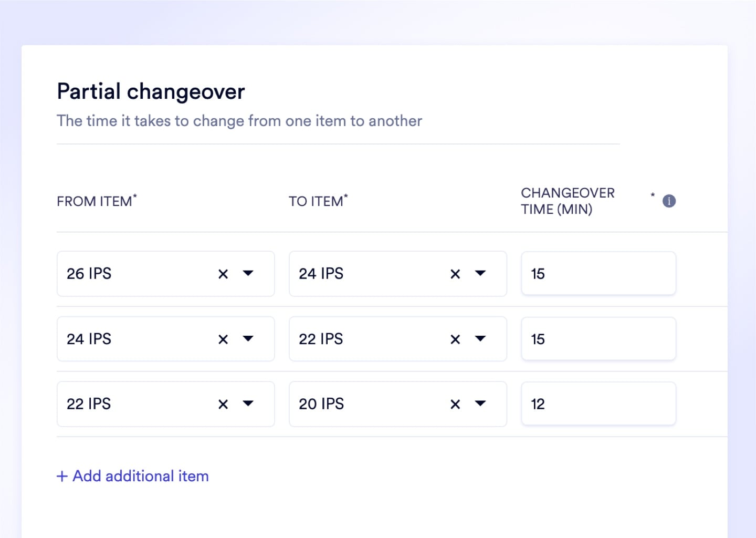The height and width of the screenshot is (538, 756).
Task: Open the third row 22 IPS from-item dropdown
Action: (248, 403)
